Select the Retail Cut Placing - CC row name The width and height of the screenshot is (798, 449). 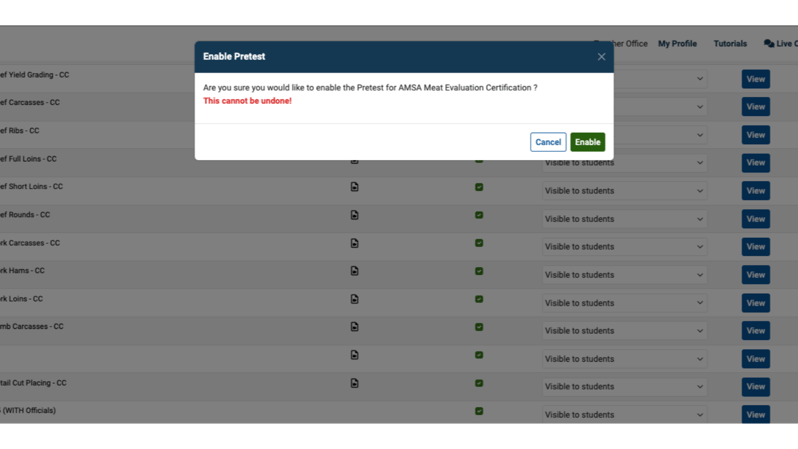point(33,383)
